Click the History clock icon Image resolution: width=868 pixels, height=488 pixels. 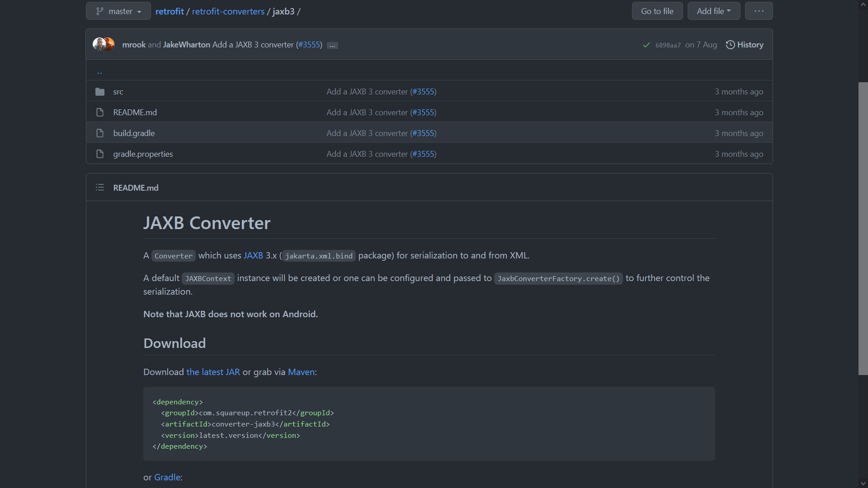tap(730, 45)
